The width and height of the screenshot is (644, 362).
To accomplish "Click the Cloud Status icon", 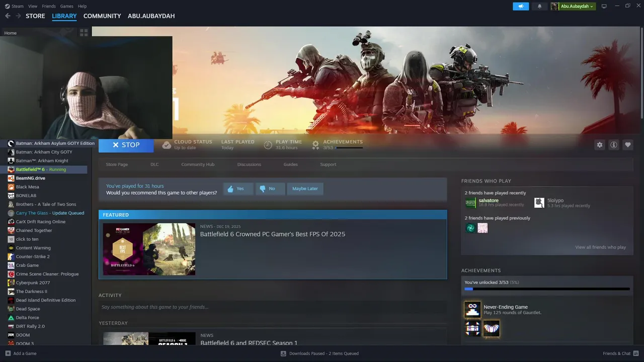I will click(167, 145).
